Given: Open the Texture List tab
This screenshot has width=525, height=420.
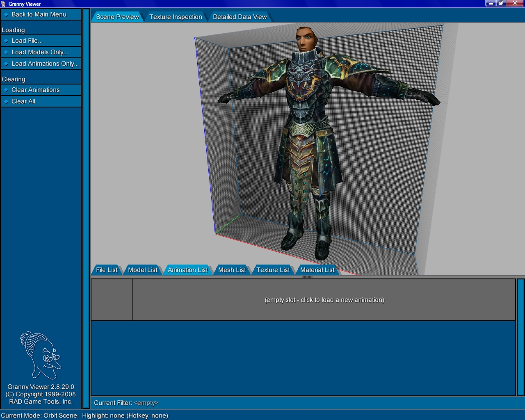Looking at the screenshot, I should coord(273,270).
